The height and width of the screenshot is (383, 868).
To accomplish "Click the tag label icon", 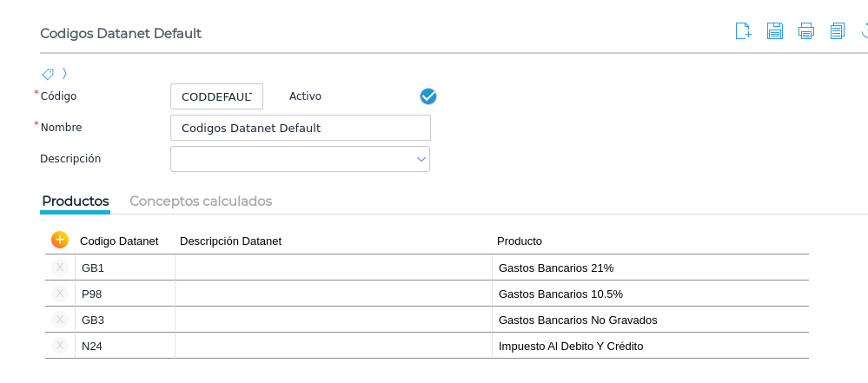I will click(48, 74).
